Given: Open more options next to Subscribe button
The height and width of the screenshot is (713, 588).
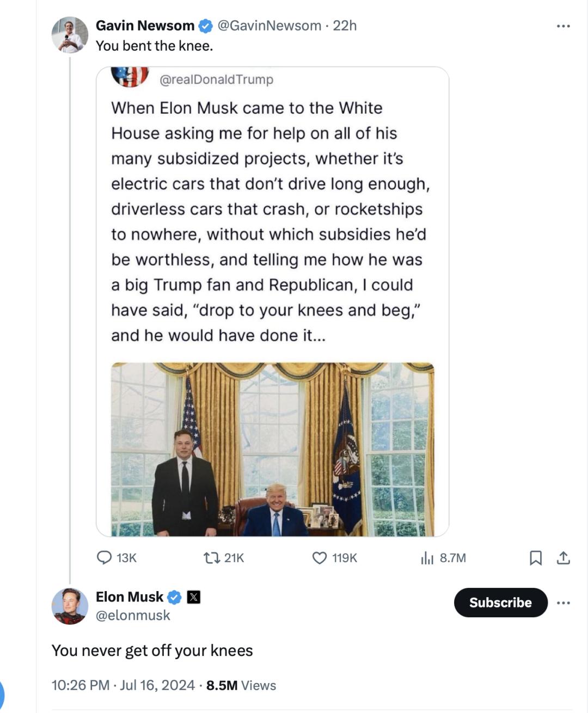Looking at the screenshot, I should click(563, 603).
